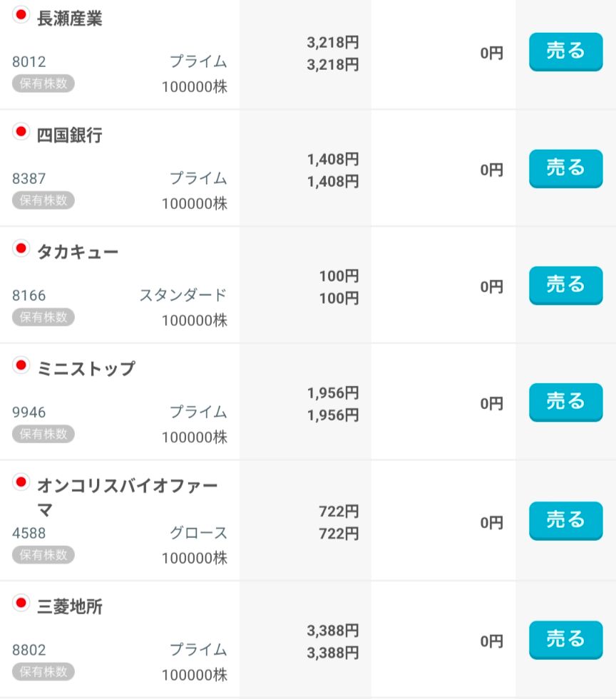Tap 売る for タカキュー stock
Screen dimensions: 616x699
(x=565, y=285)
